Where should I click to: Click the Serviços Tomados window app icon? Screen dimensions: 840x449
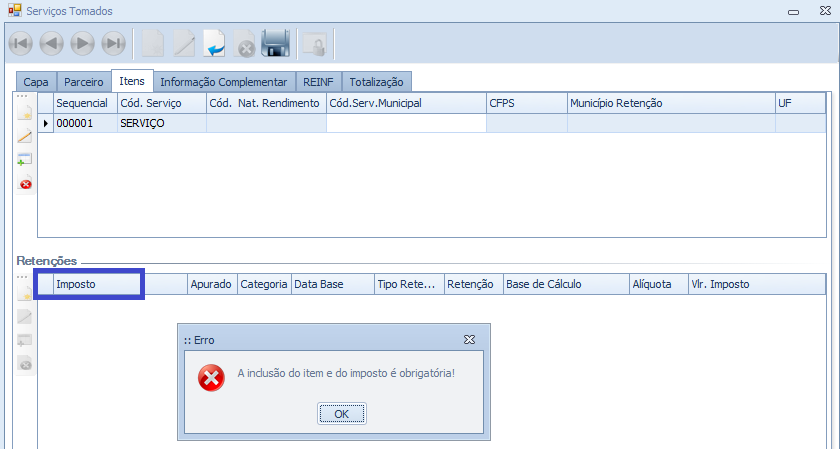14,10
